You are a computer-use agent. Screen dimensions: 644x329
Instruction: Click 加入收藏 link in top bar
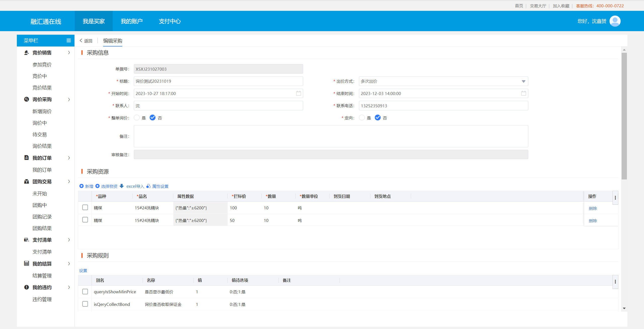(561, 6)
